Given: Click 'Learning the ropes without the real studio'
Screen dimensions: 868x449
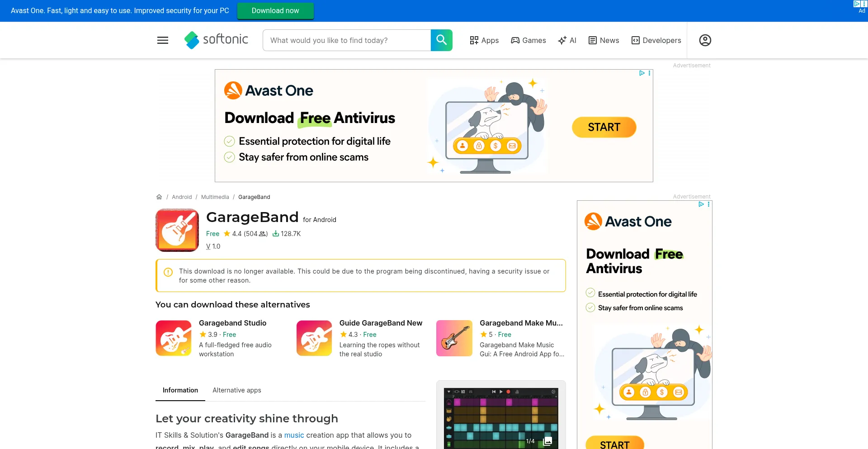Looking at the screenshot, I should tap(380, 350).
